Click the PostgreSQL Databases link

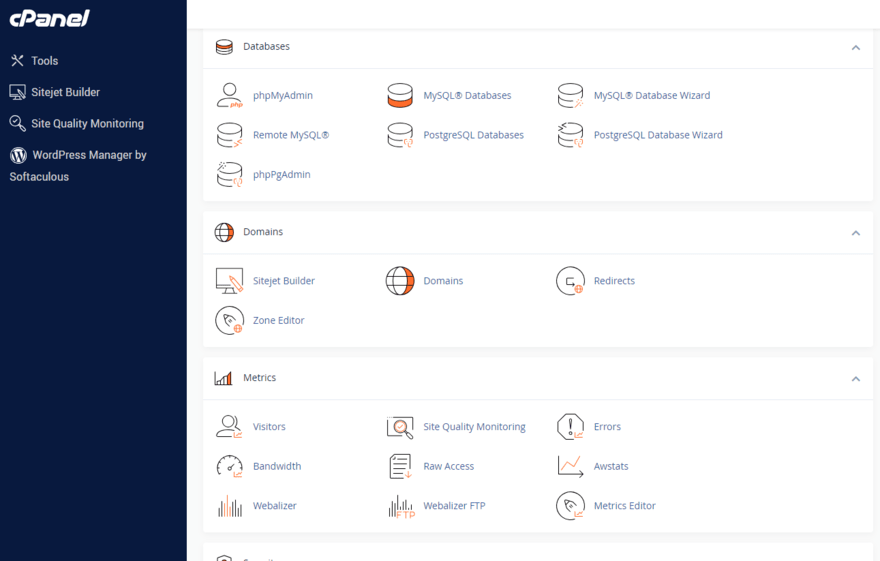coord(474,135)
